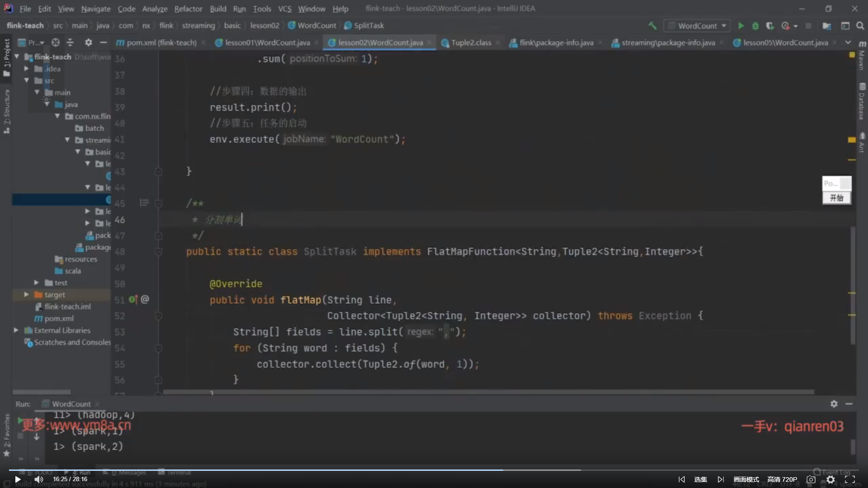The image size is (868, 488).
Task: Fold the SplitTask class code block
Action: [x=158, y=252]
